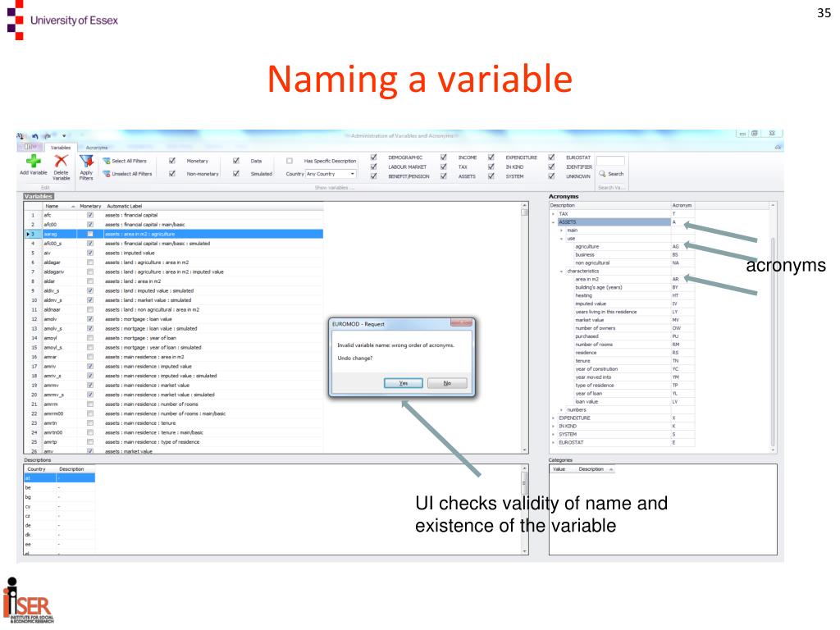Toggle the Simulated filter checkbox
This screenshot has width=840, height=630.
click(236, 174)
